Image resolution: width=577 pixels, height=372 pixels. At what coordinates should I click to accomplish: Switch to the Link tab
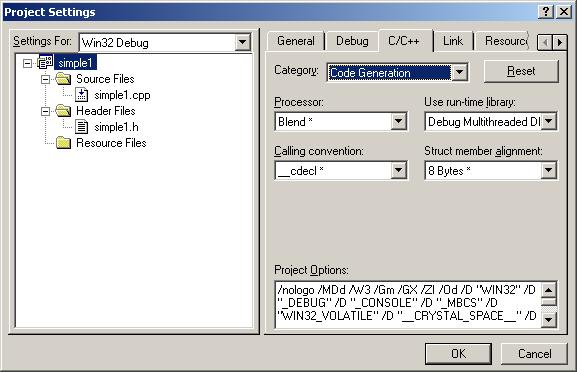[x=453, y=41]
